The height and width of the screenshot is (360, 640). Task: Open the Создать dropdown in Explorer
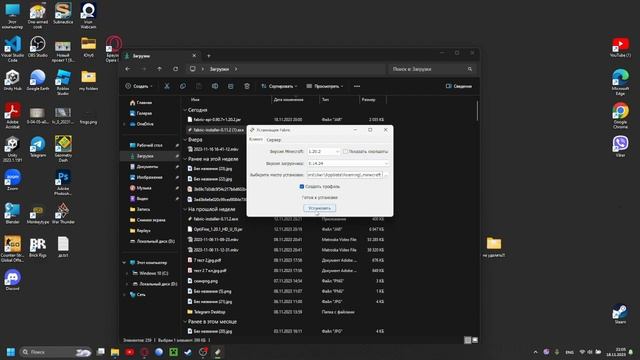tap(139, 86)
